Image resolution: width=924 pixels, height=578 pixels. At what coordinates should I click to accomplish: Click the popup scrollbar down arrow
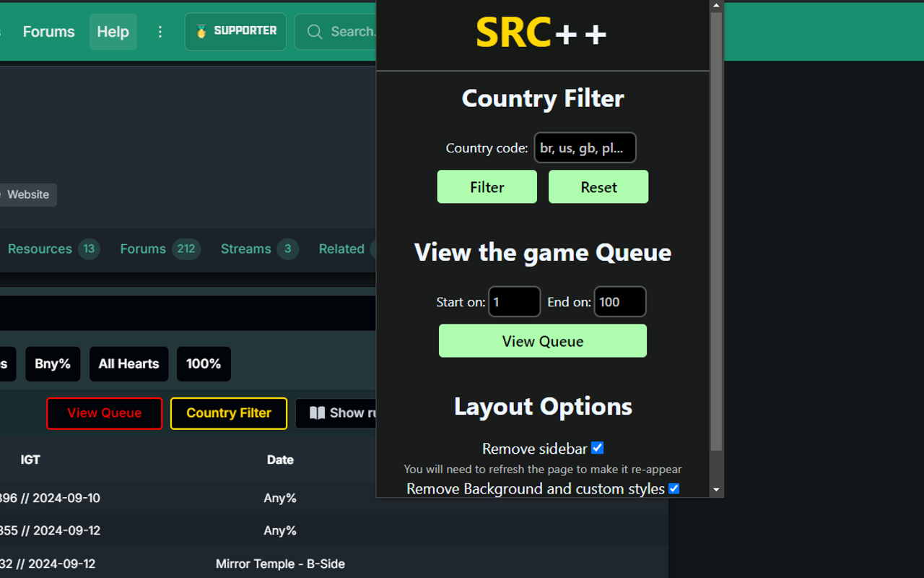[x=715, y=489]
